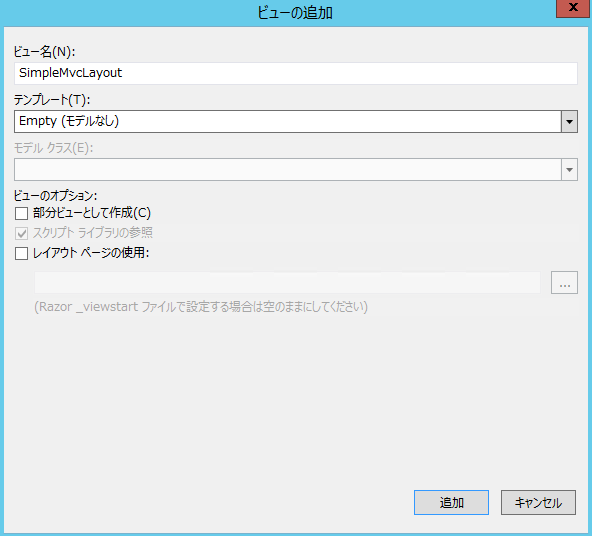Click the layout page path field
Image resolution: width=592 pixels, height=536 pixels.
click(287, 283)
